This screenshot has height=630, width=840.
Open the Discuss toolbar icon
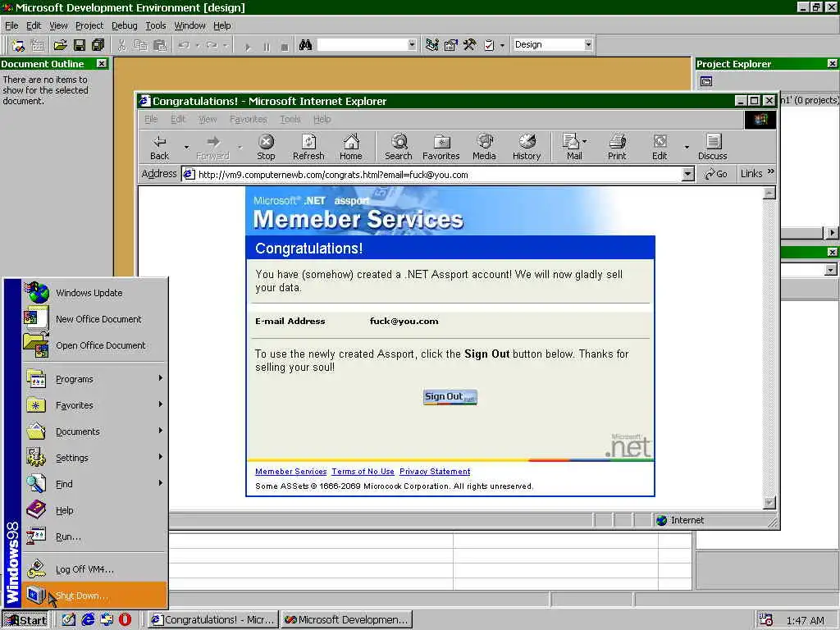(713, 147)
